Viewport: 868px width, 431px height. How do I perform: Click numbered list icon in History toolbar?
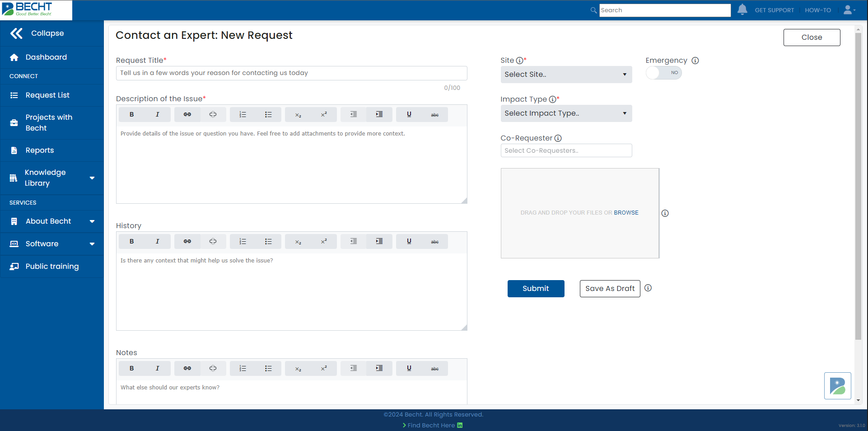pos(243,242)
